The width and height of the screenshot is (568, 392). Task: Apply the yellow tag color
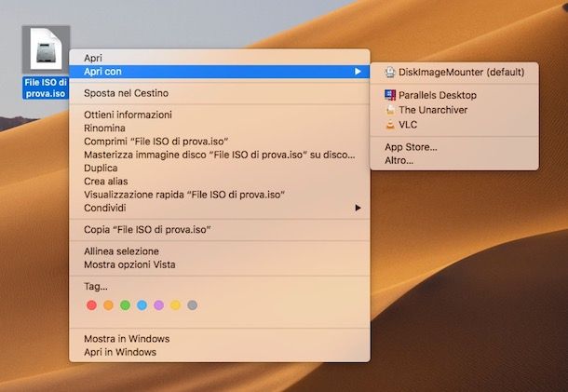point(176,305)
